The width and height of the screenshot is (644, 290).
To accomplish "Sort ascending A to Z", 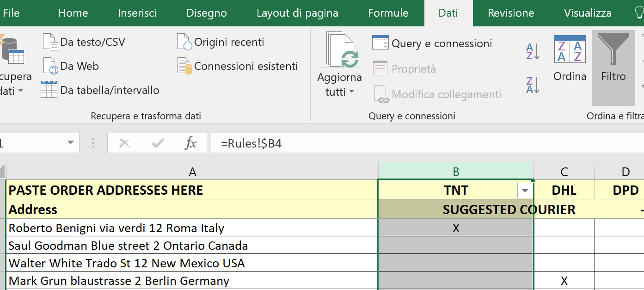I will pos(533,51).
